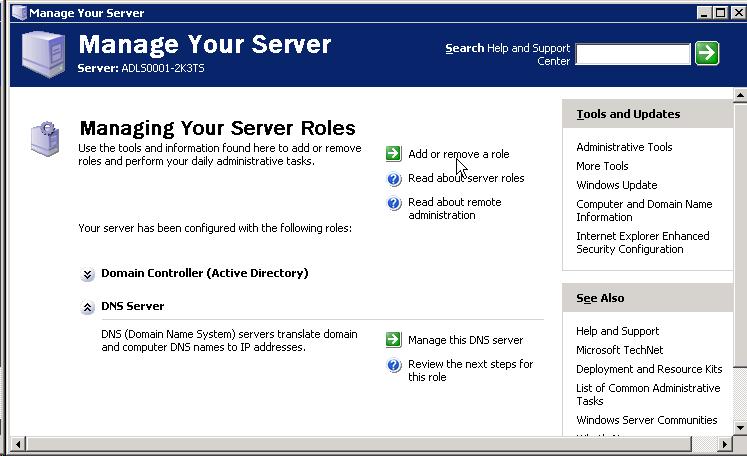Open Internet Explorer Enhanced Security Configuration

[x=642, y=242]
